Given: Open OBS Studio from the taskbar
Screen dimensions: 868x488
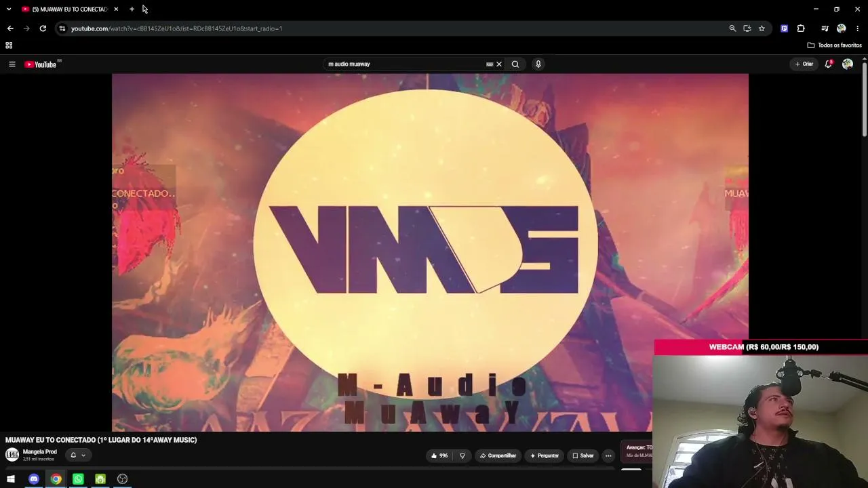Looking at the screenshot, I should click(x=122, y=479).
